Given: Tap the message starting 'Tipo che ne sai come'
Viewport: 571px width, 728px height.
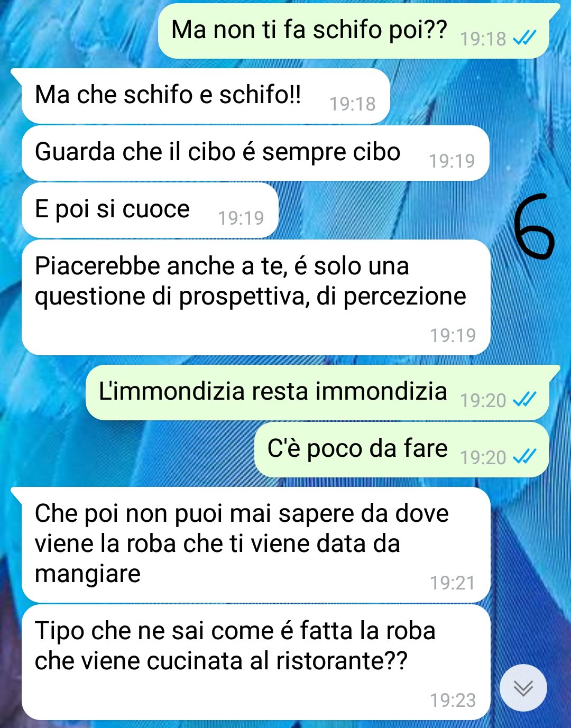Looking at the screenshot, I should 256,662.
